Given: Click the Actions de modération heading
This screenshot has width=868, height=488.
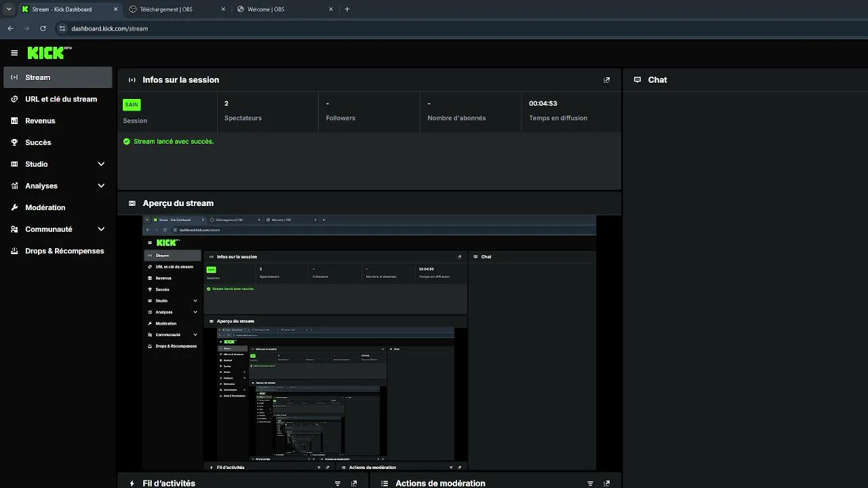Looking at the screenshot, I should 440,483.
